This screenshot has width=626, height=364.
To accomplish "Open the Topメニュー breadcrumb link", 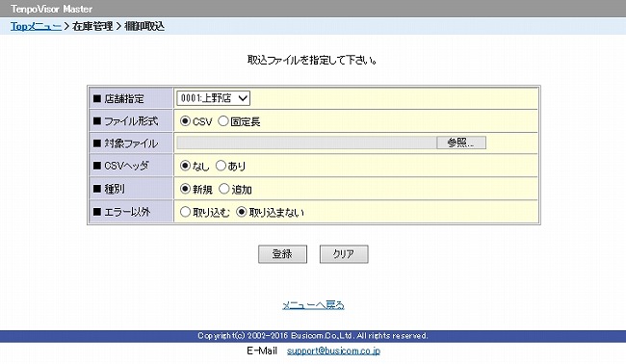I will [x=36, y=26].
